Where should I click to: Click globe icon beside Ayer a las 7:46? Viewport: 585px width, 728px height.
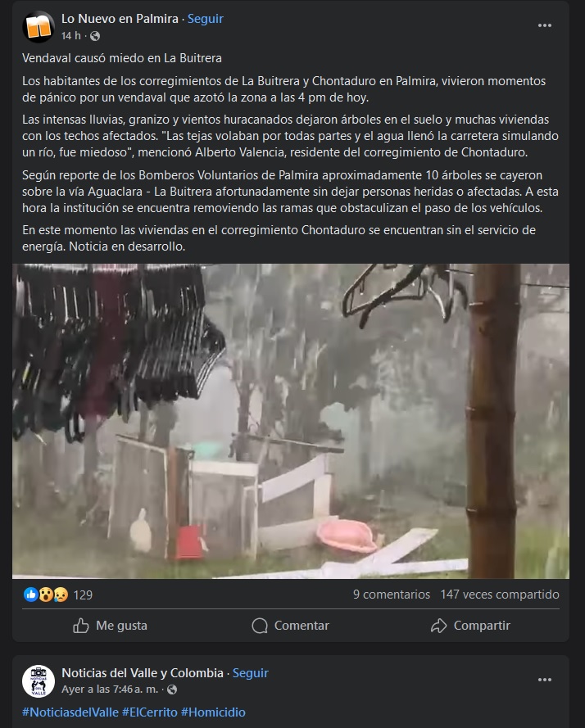172,690
